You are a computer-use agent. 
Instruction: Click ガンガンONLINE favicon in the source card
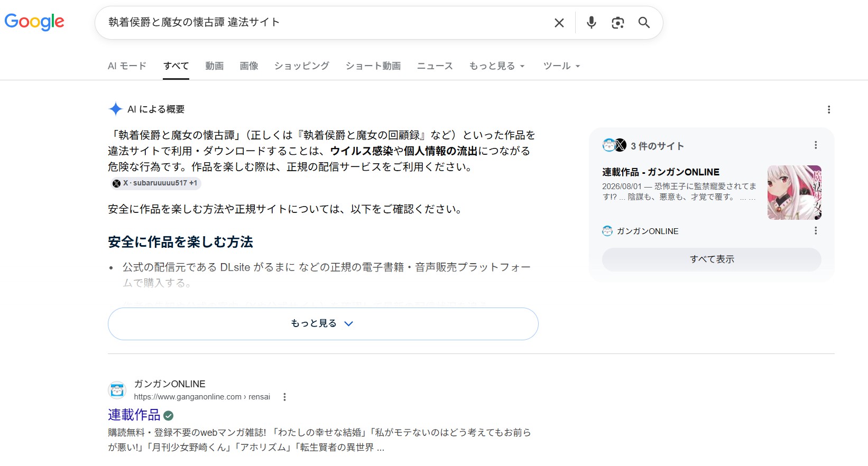pos(607,231)
